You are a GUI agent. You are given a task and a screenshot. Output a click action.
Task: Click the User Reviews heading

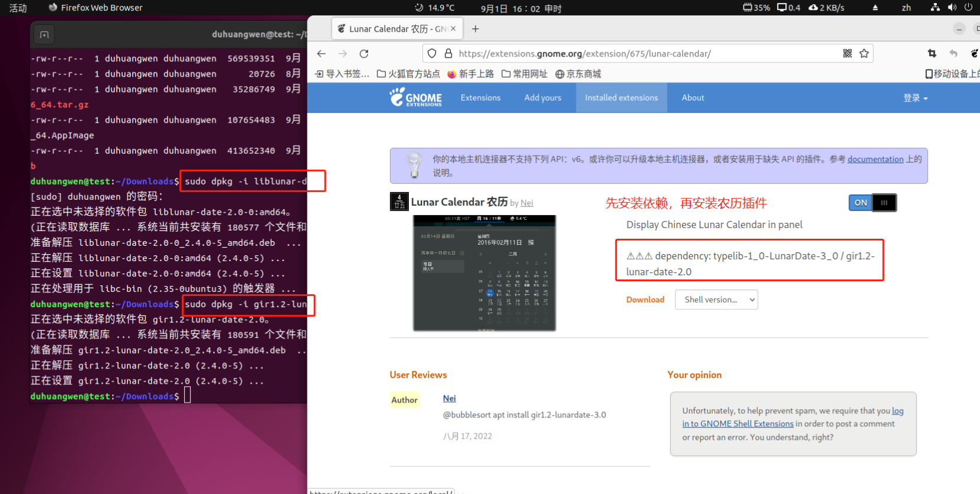pos(418,375)
